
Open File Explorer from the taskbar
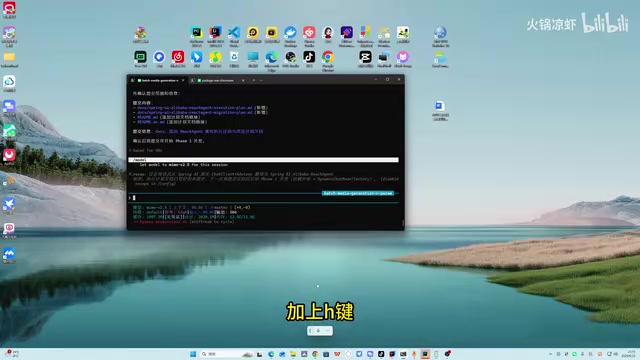pyautogui.click(x=293, y=354)
